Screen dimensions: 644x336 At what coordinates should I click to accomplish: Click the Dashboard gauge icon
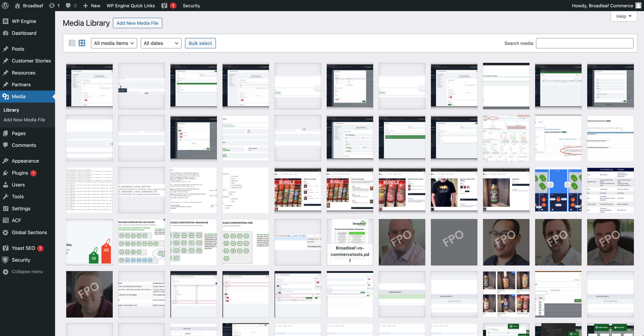6,33
